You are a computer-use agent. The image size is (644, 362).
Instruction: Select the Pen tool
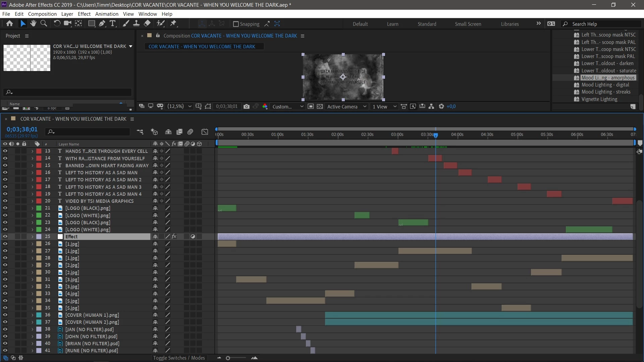(x=102, y=23)
